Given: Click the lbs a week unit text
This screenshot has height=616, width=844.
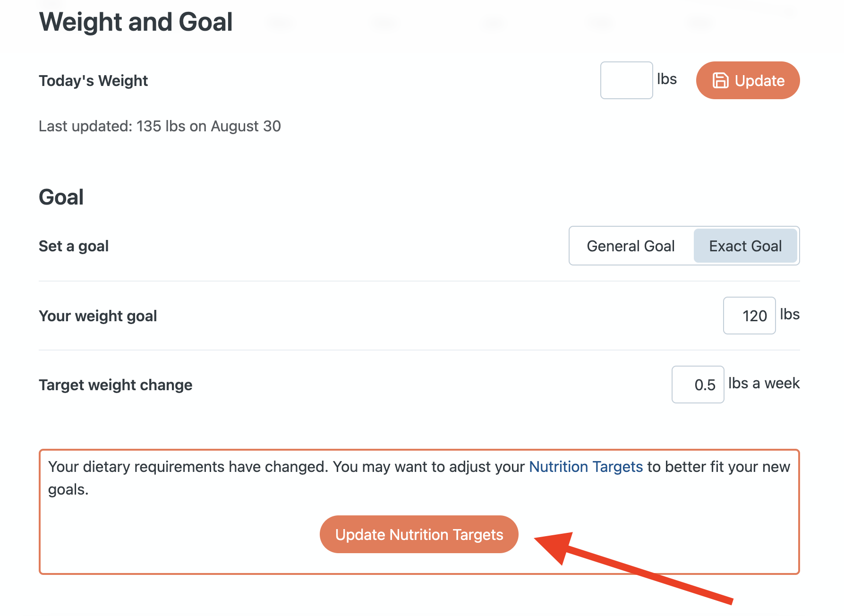Looking at the screenshot, I should (x=764, y=383).
